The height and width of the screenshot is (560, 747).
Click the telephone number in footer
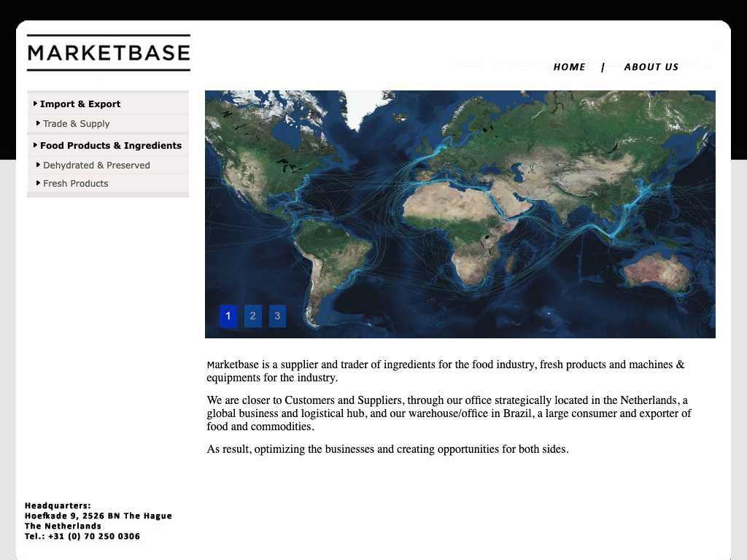pos(82,537)
